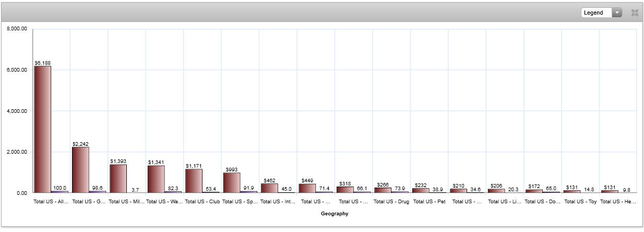
Task: Click the collapse chart icon beside Legend
Action: tap(635, 13)
